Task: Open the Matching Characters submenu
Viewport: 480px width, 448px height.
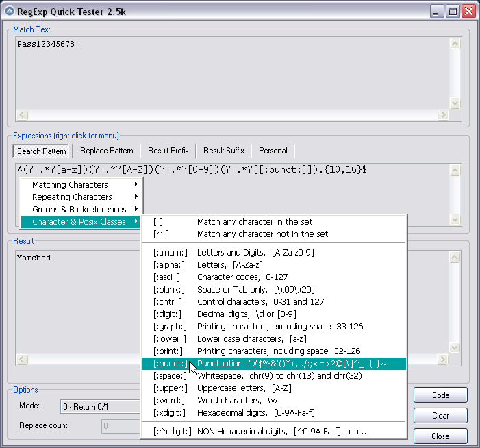Action: coord(81,185)
